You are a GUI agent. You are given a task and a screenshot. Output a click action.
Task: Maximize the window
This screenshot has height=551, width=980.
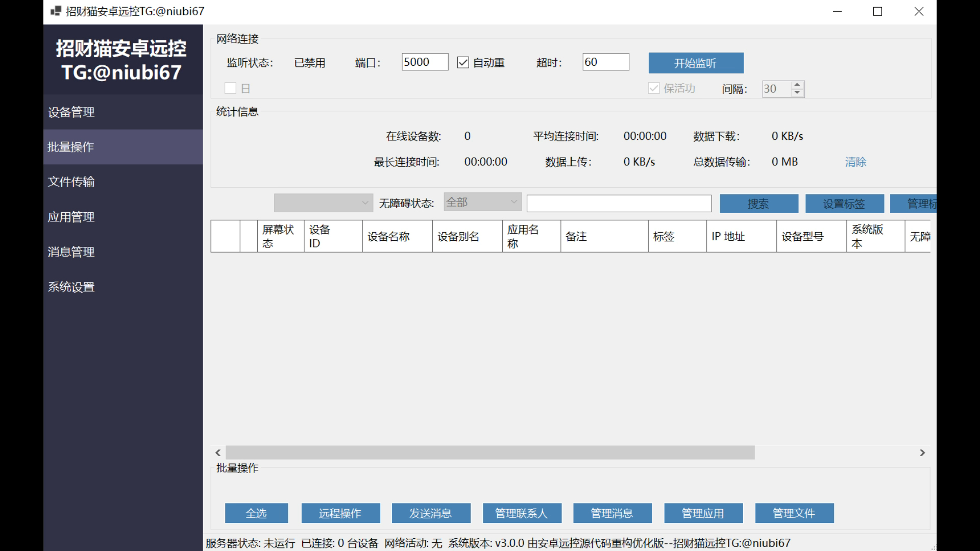coord(877,11)
